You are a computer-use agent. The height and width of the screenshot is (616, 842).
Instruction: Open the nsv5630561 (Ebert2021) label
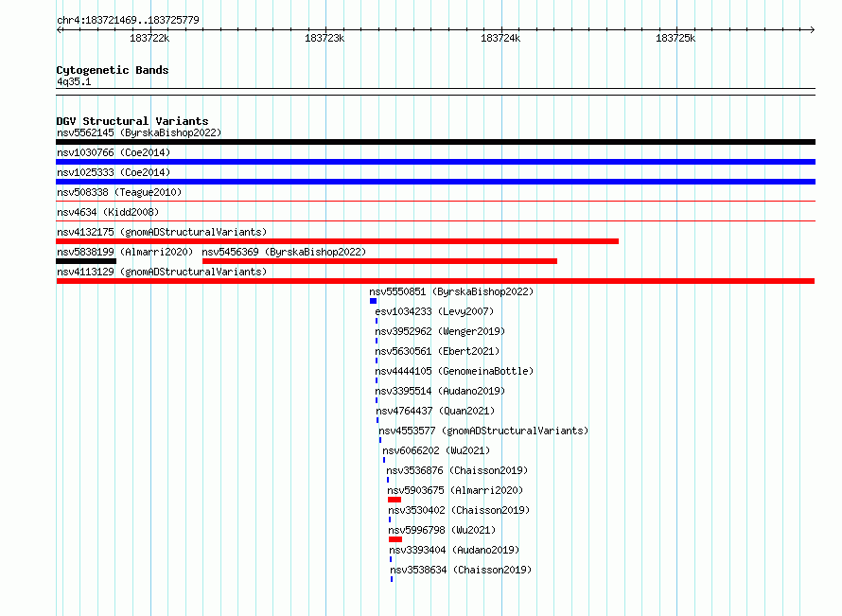pos(437,351)
